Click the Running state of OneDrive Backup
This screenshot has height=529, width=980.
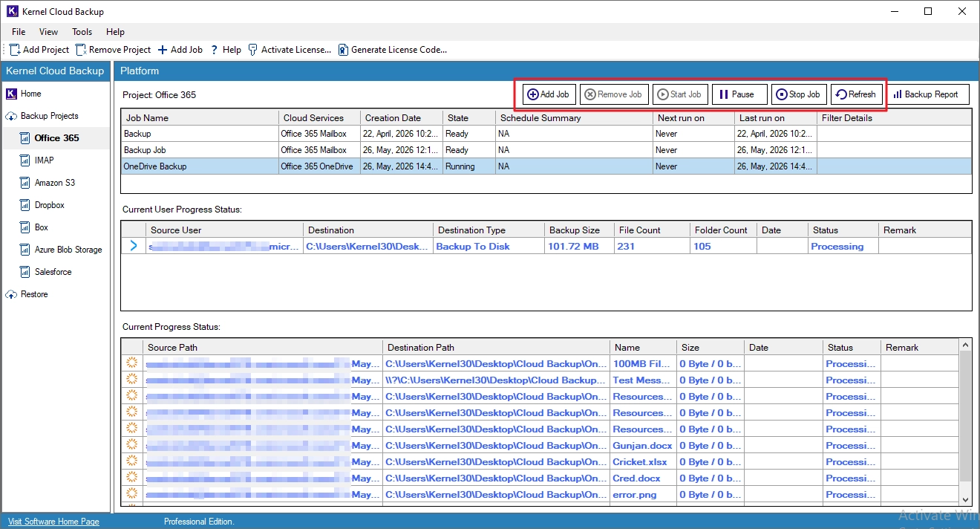[460, 166]
